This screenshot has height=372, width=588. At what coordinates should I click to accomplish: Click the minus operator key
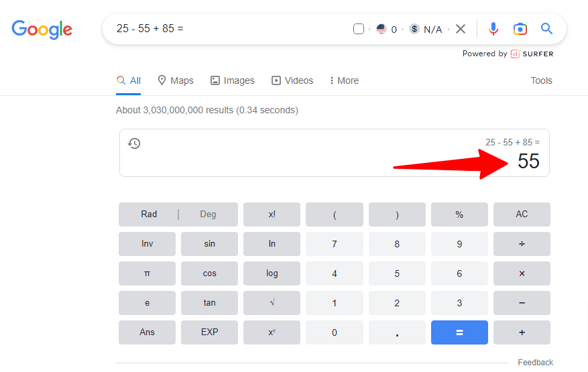coord(522,302)
